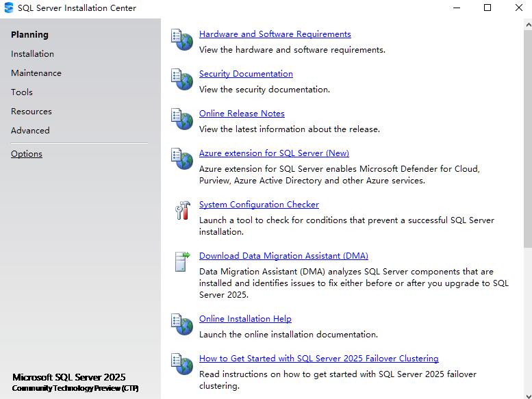The height and width of the screenshot is (399, 532).
Task: Click the SQL Server logo in the title bar
Action: tap(9, 8)
